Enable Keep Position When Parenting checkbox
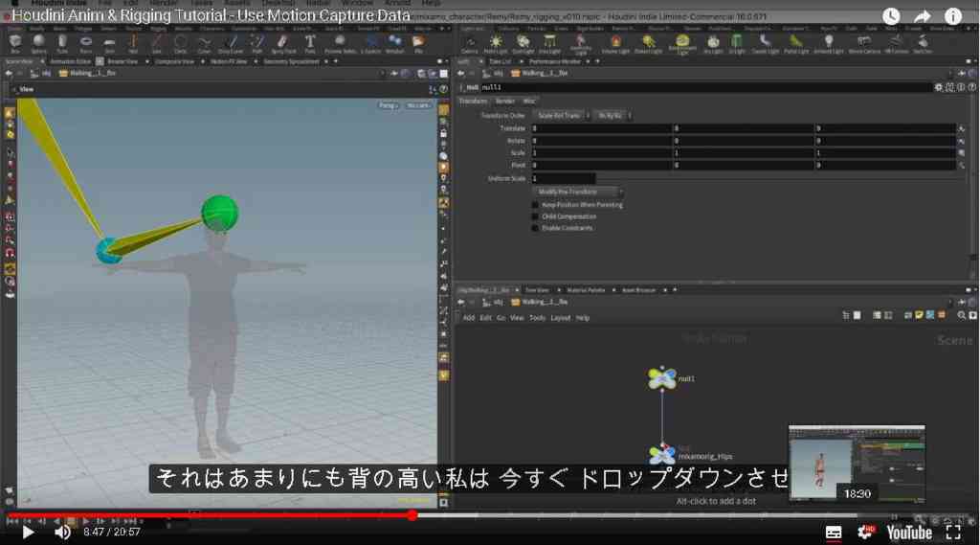 click(535, 205)
